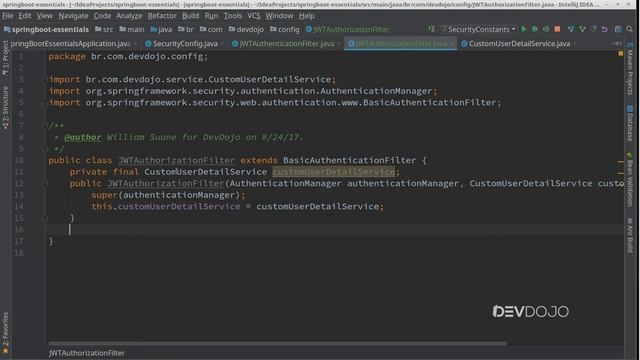Viewport: 640px width, 360px height.
Task: Select the JWTAuthorizationFilter.java tab
Action: tap(401, 44)
